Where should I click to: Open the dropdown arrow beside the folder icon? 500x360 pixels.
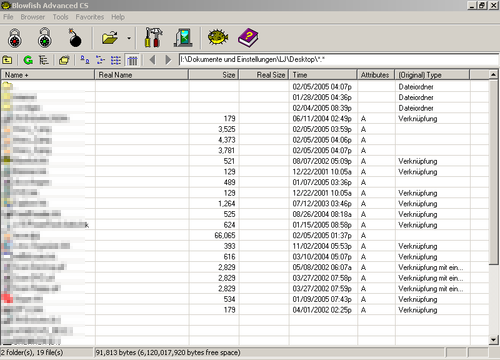(129, 38)
